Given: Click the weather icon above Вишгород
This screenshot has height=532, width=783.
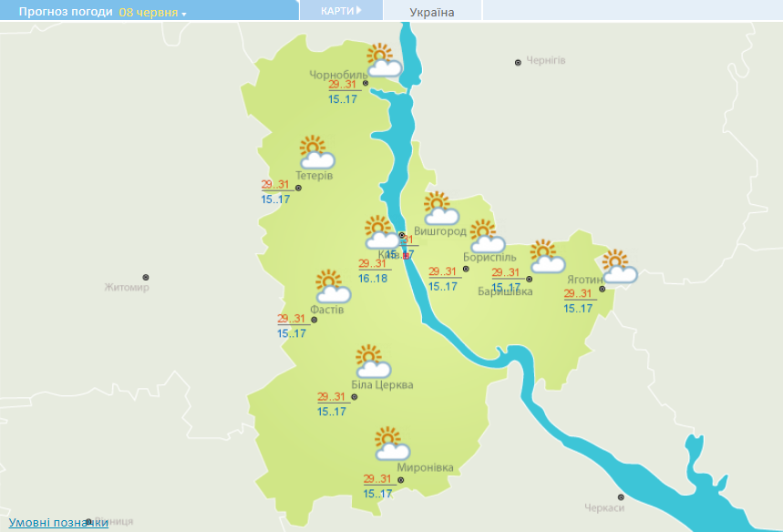Looking at the screenshot, I should pos(441,209).
